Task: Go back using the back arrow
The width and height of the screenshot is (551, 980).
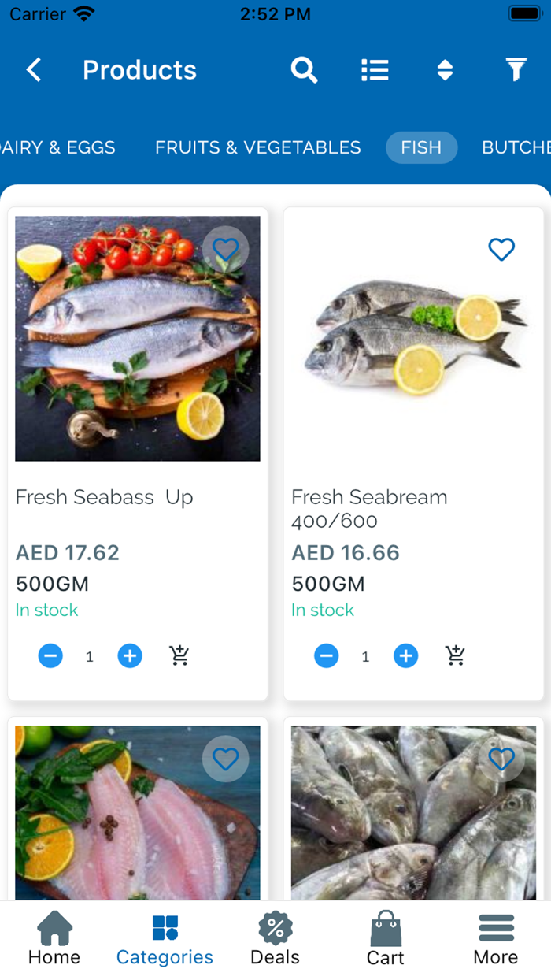Action: coord(33,69)
